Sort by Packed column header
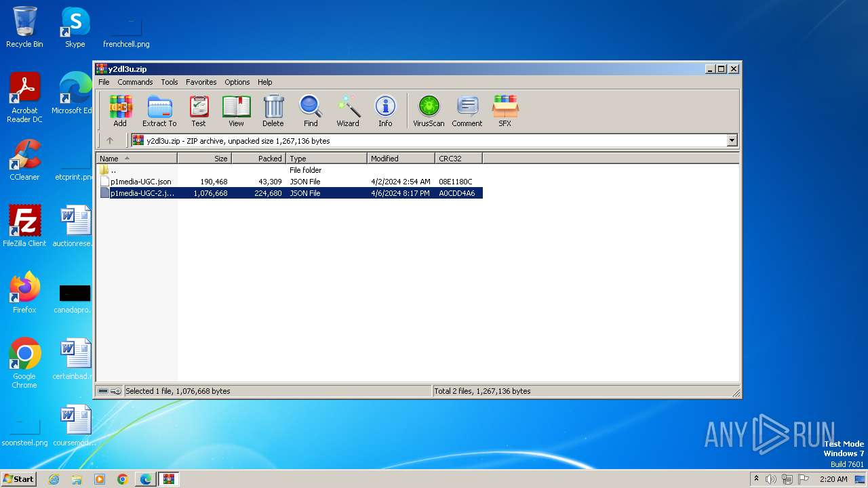 point(259,159)
